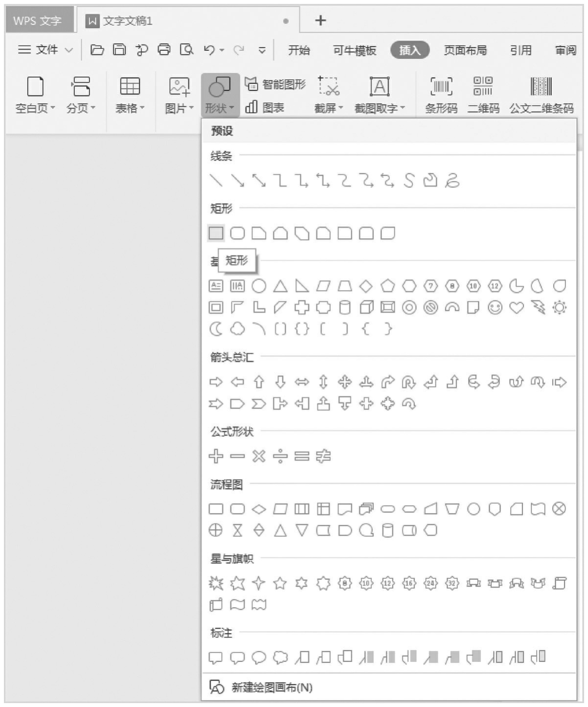Insert a 图表 chart

point(265,107)
